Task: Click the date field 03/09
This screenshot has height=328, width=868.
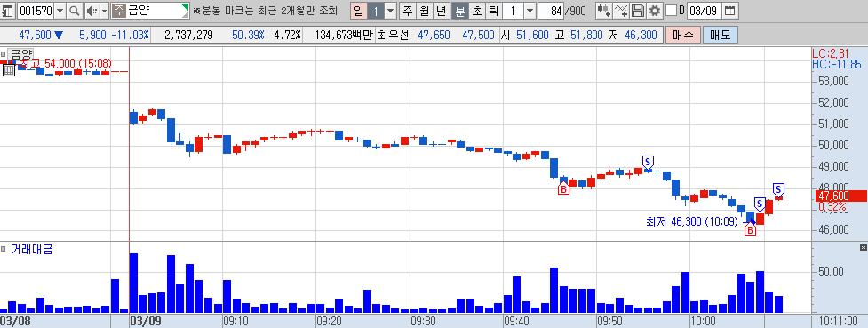Action: [705, 10]
